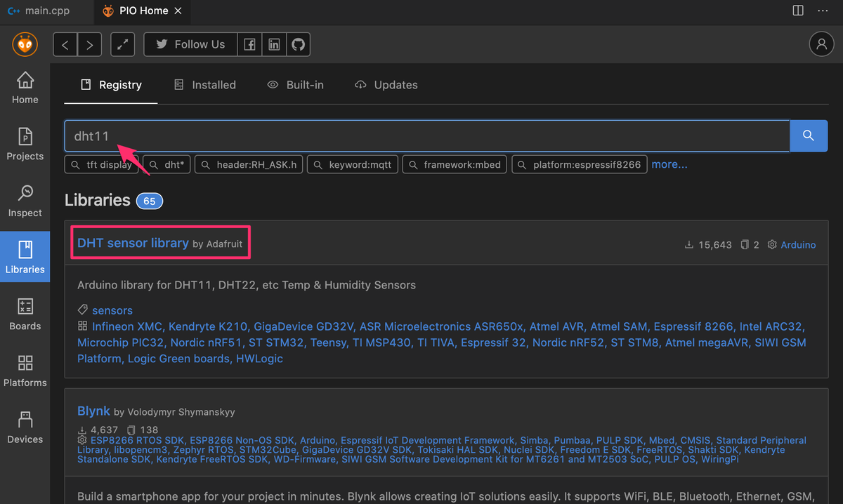Open the editor more actions ellipsis
Viewport: 843px width, 504px height.
click(x=823, y=11)
